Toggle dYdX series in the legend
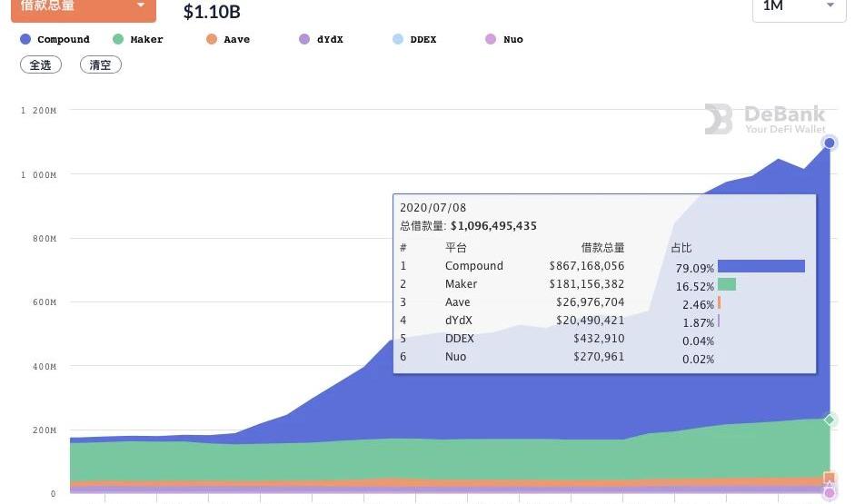Viewport: 855px width, 504px height. (321, 39)
